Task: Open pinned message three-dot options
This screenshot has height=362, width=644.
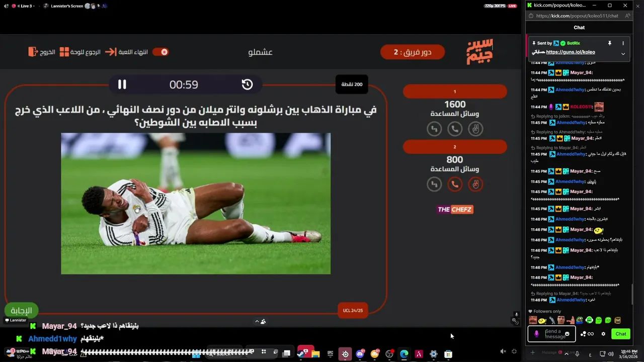Action: [x=623, y=43]
